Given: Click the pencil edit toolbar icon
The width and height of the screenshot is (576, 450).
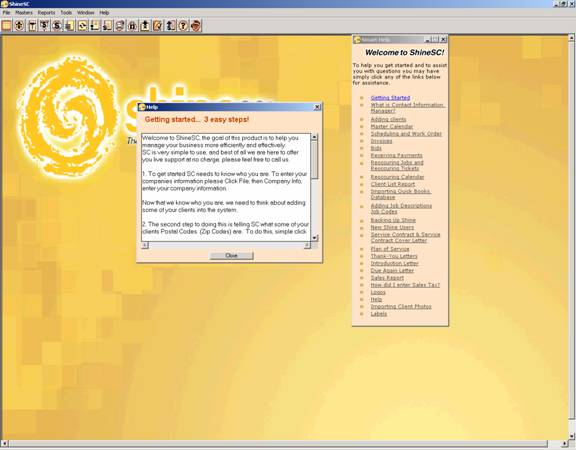Looking at the screenshot, I should pyautogui.click(x=158, y=26).
